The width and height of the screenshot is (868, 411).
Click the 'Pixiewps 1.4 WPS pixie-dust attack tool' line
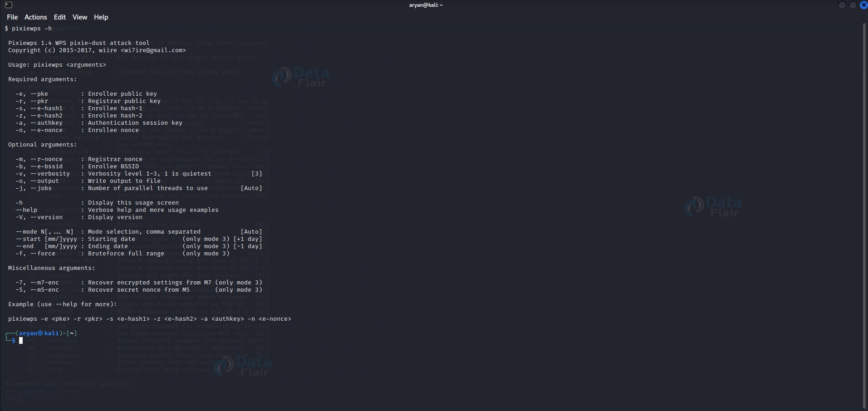[x=79, y=43]
